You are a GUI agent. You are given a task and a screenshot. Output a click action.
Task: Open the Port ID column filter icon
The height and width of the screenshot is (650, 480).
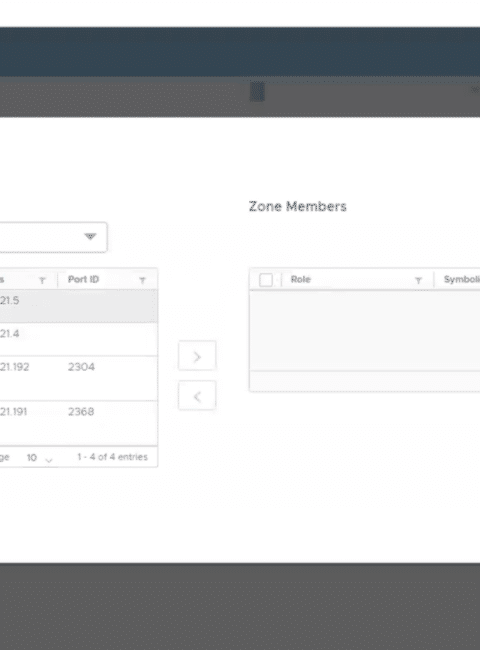[142, 281]
